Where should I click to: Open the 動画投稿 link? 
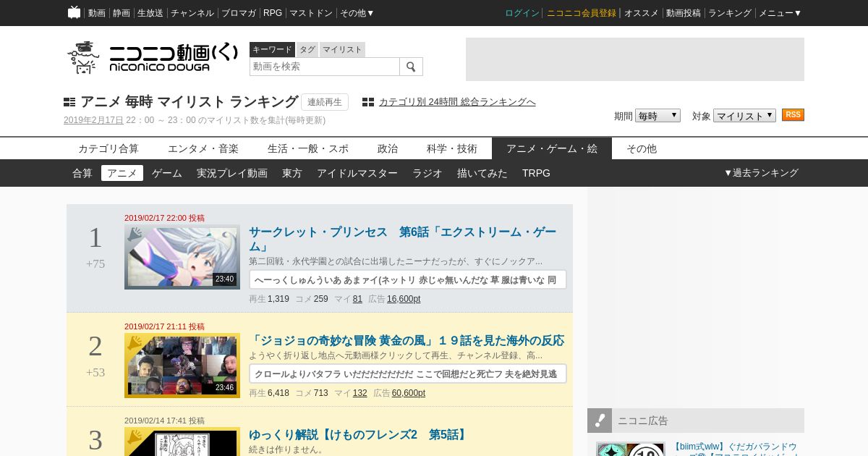pos(684,13)
